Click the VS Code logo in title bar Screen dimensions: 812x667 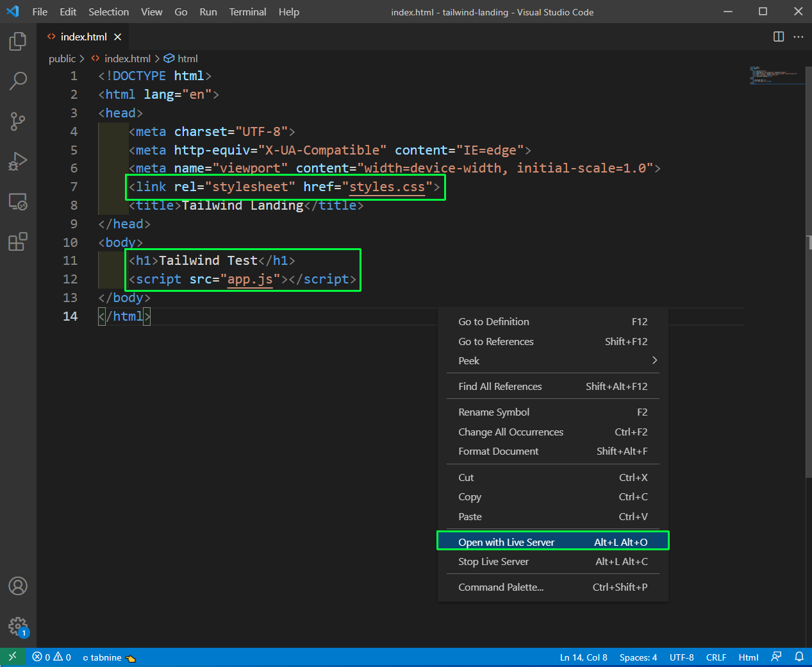tap(13, 12)
